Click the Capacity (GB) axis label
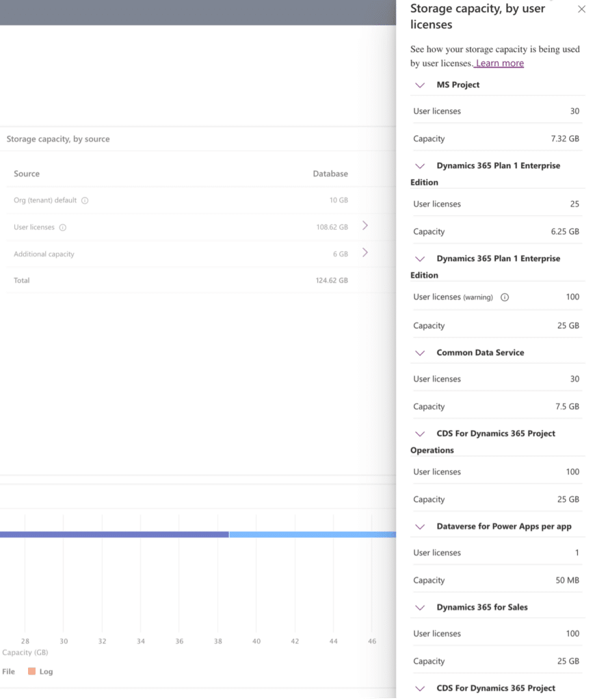Screen dimensions: 595x700 25,652
